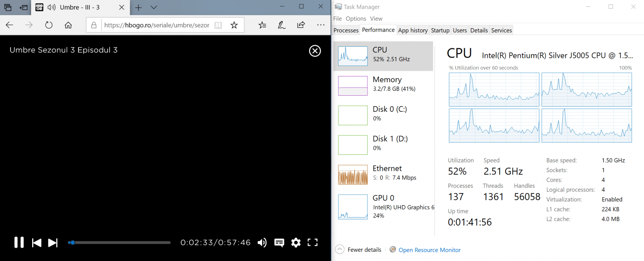644x261 pixels.
Task: Click the L2 cache value 4.0 MB
Action: tap(611, 219)
